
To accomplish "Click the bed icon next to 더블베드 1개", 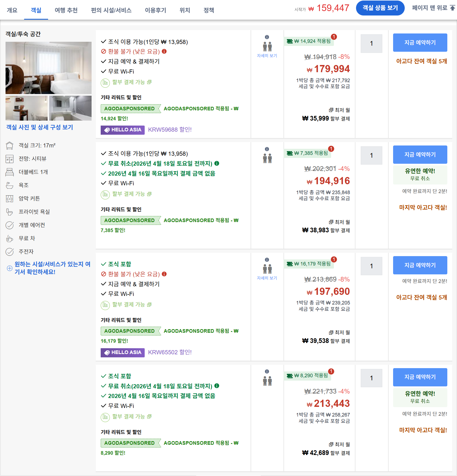I will pos(10,172).
